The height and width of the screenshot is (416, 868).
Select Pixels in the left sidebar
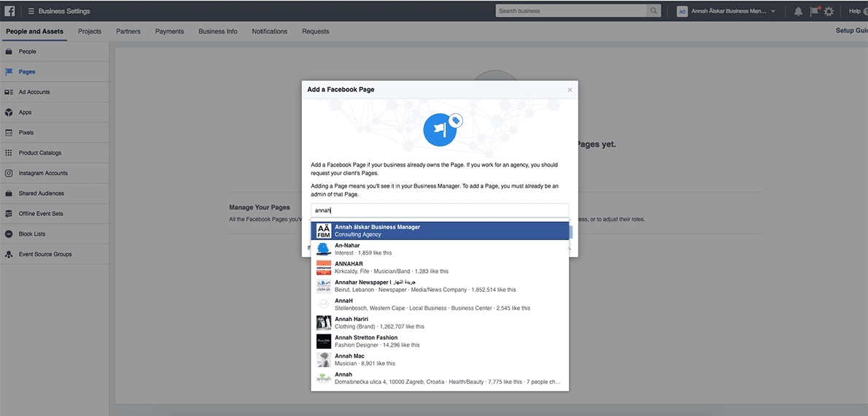[x=26, y=133]
